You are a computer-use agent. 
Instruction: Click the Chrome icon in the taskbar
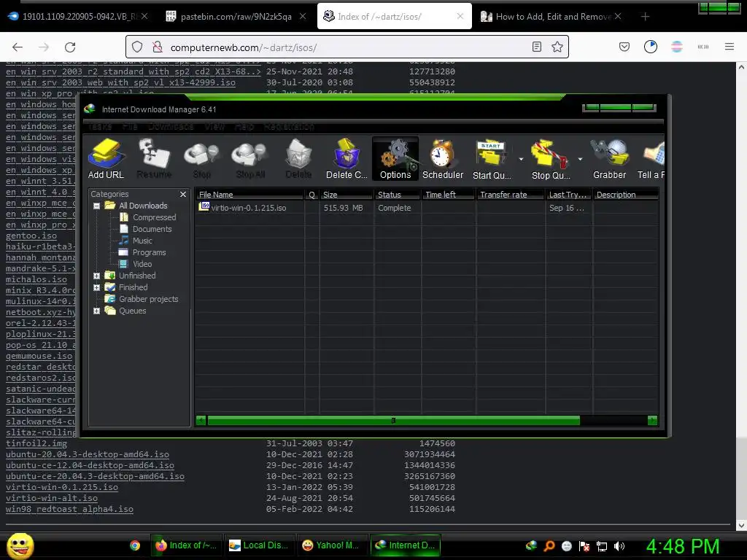coord(135,545)
